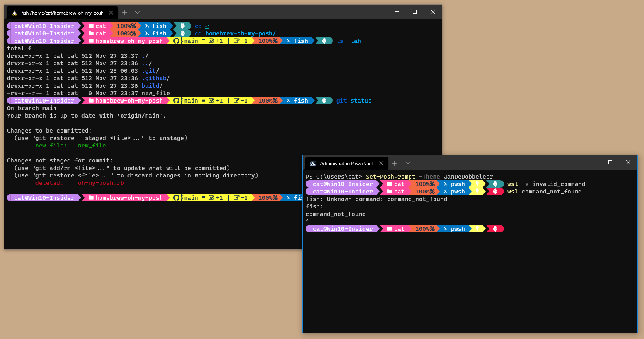Click the teal status icon before 'ls -lah'
Screen dimensions: 644x339
(x=324, y=41)
